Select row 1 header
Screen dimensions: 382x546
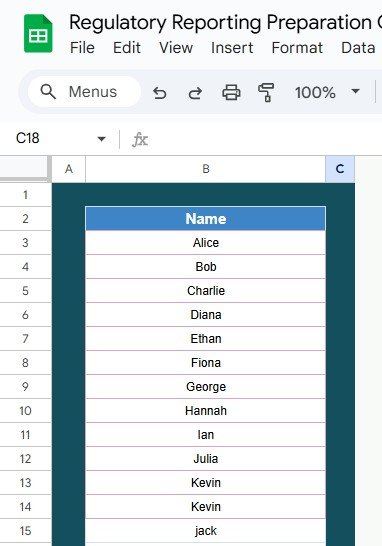(x=25, y=195)
